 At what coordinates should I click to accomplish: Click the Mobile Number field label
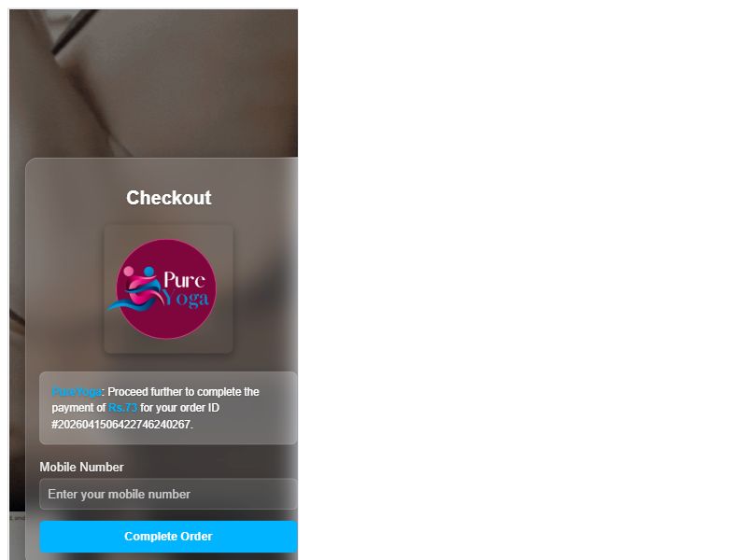[81, 468]
